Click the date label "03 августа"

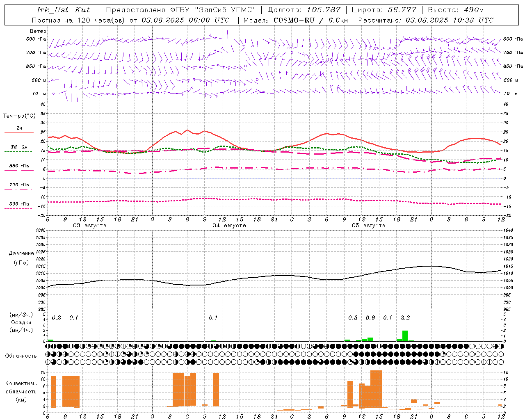point(90,226)
